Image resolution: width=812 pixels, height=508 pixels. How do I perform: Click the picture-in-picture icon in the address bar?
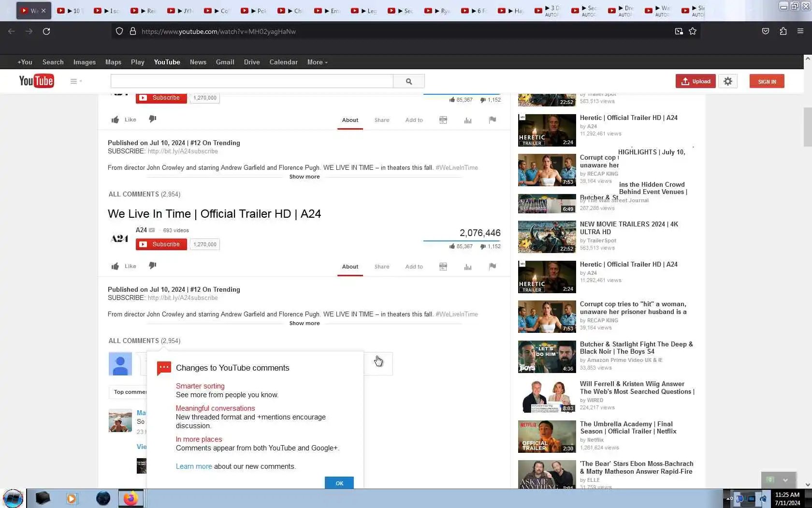pos(679,31)
